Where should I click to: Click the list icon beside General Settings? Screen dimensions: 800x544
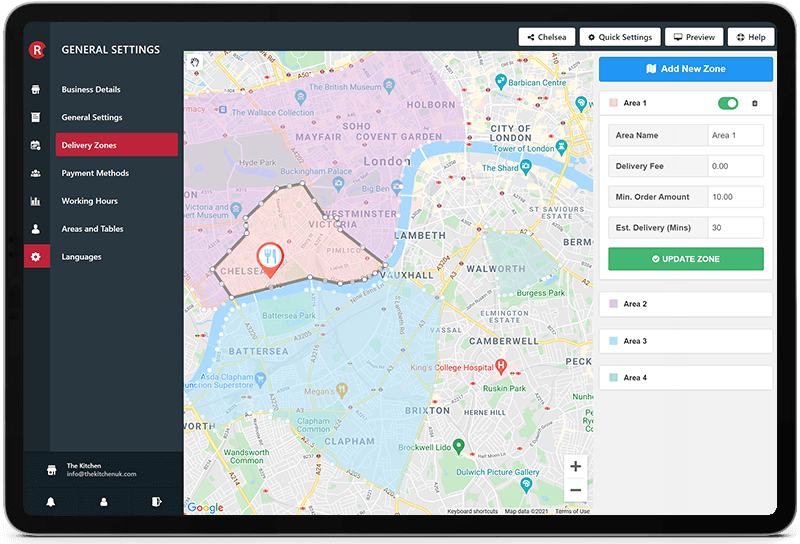[36, 117]
